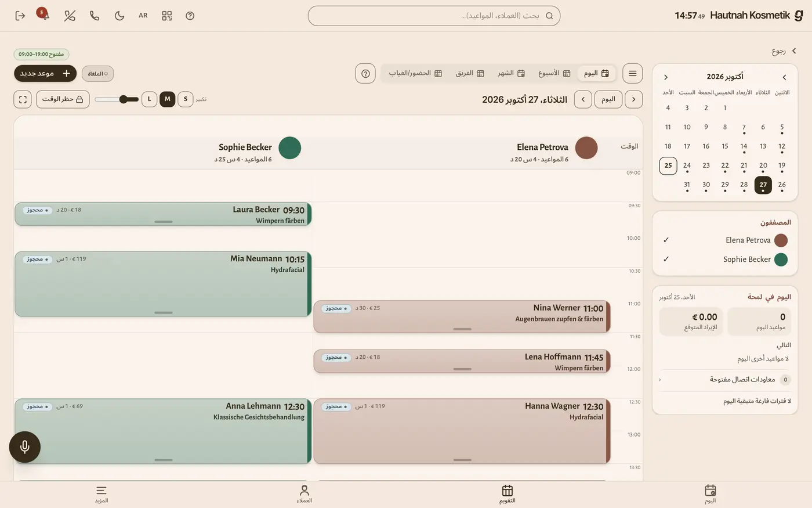Expand the معاودات اتصال مفتوحة row
Screen dimensions: 812x508
(x=725, y=380)
